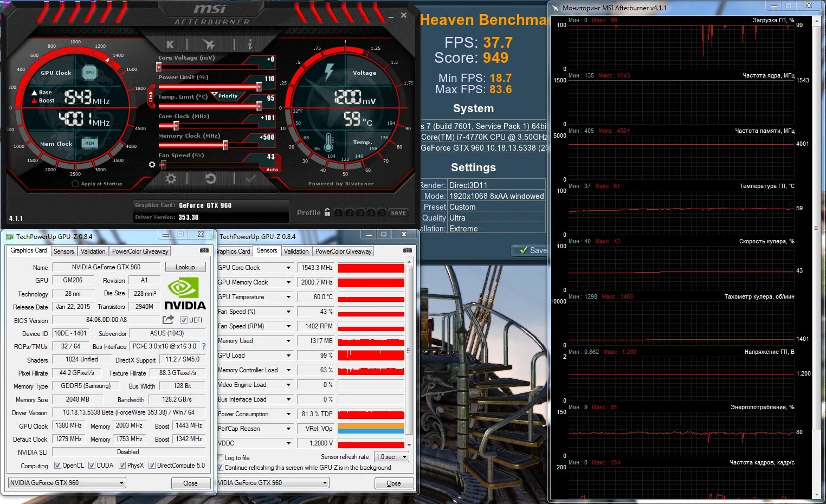Image resolution: width=826 pixels, height=504 pixels.
Task: Enable the Log to file checkbox
Action: tap(221, 458)
